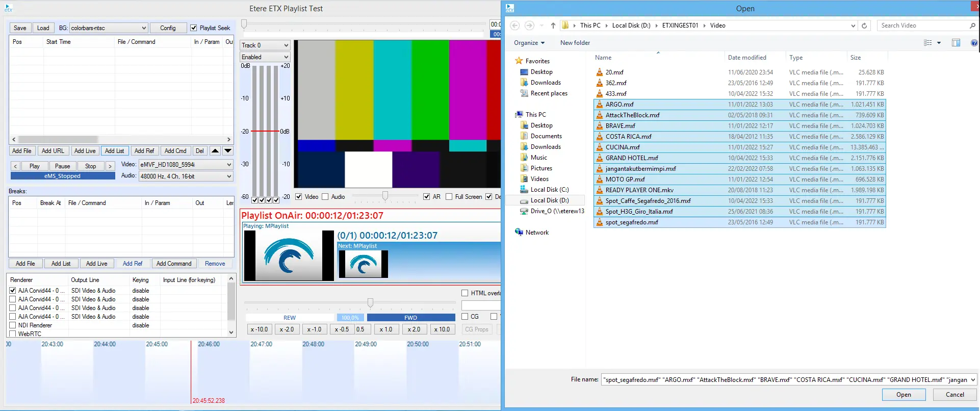Image resolution: width=980 pixels, height=411 pixels.
Task: Click the Add Cmd button
Action: (x=175, y=151)
